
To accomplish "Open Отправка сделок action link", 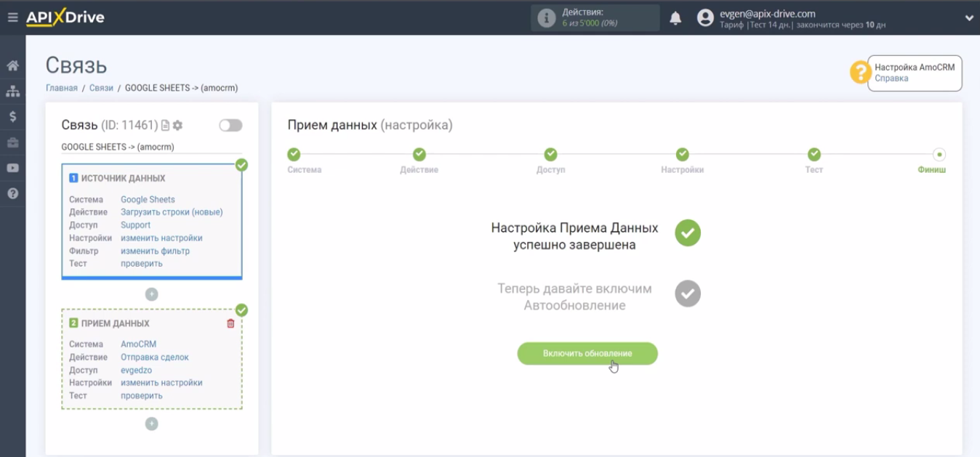I will [x=154, y=357].
